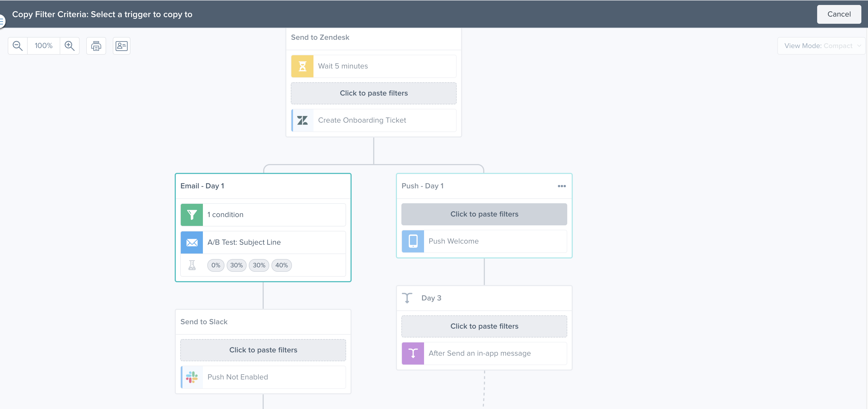
Task: Click Create Onboarding Ticket action
Action: (374, 120)
